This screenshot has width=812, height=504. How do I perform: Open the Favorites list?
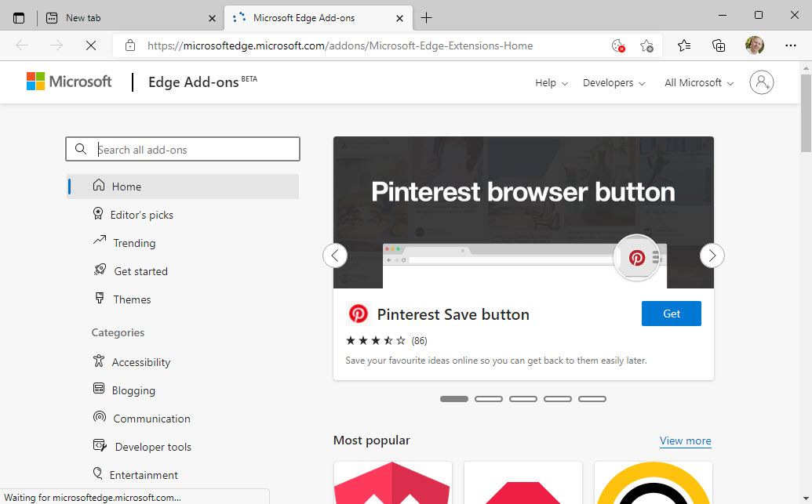coord(684,45)
